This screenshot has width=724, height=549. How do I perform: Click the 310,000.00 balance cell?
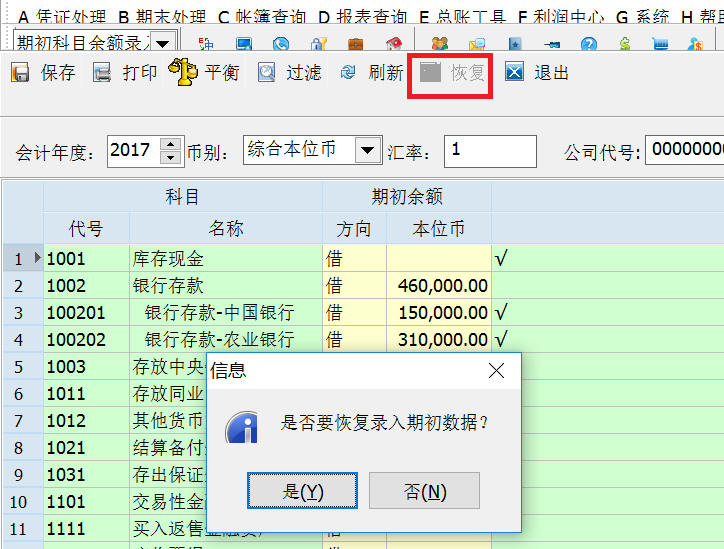(439, 339)
